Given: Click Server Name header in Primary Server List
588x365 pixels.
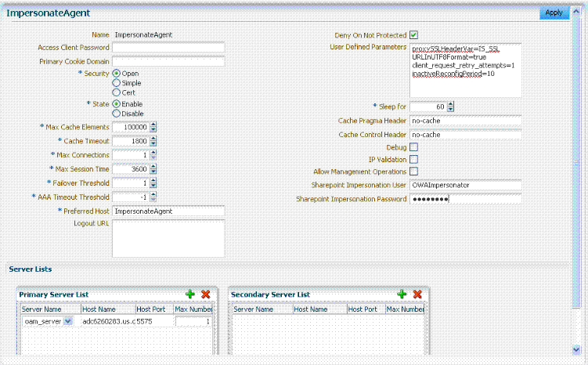Looking at the screenshot, I should click(x=51, y=309).
